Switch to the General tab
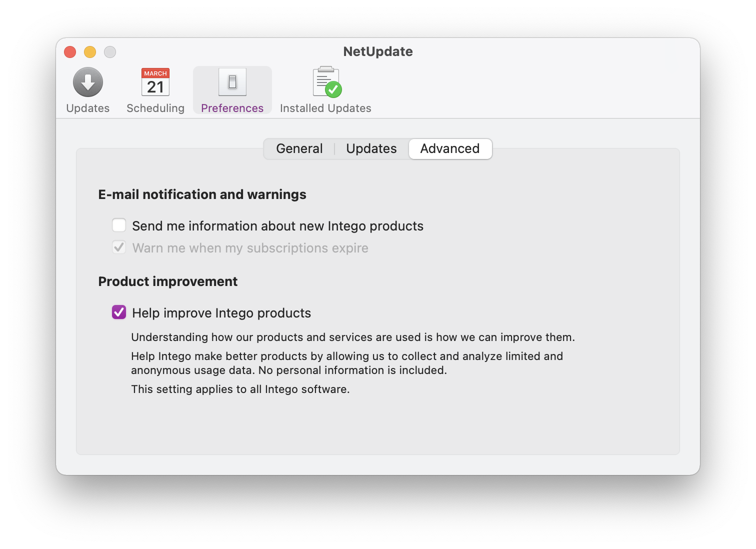756x549 pixels. point(299,148)
